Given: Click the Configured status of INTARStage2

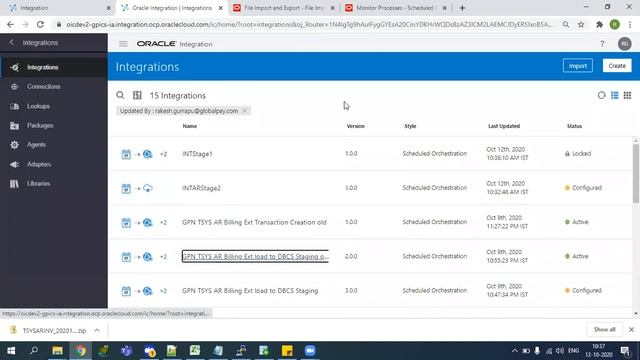Looking at the screenshot, I should pos(583,188).
